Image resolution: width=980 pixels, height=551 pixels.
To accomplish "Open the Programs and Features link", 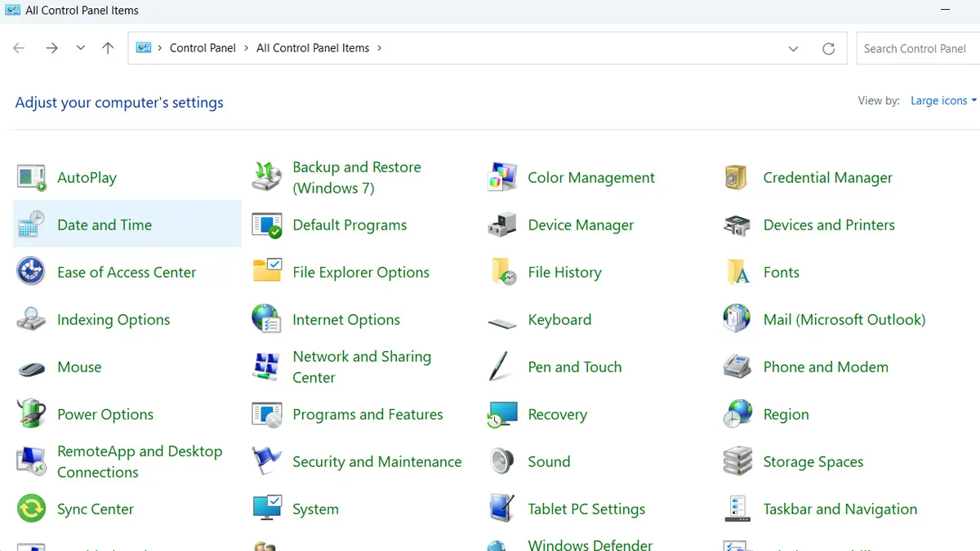I will pos(367,414).
